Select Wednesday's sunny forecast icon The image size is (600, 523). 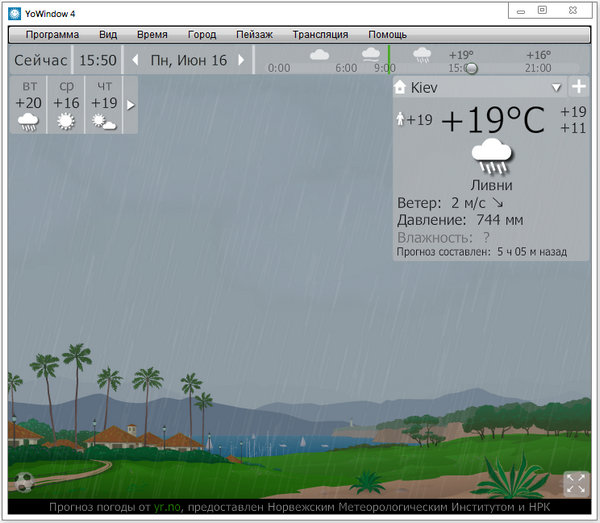(66, 122)
